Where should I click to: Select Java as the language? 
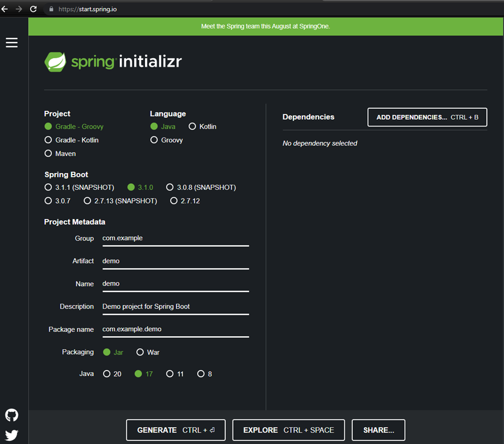coord(163,126)
